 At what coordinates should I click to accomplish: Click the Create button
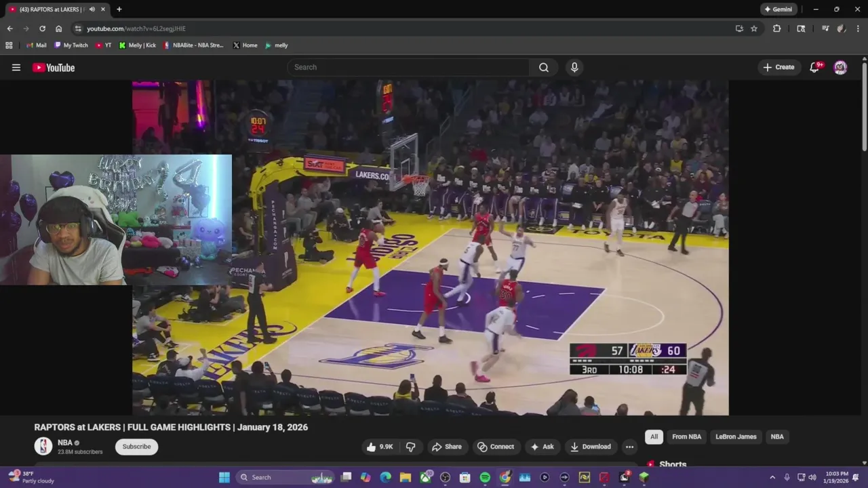[x=778, y=67]
